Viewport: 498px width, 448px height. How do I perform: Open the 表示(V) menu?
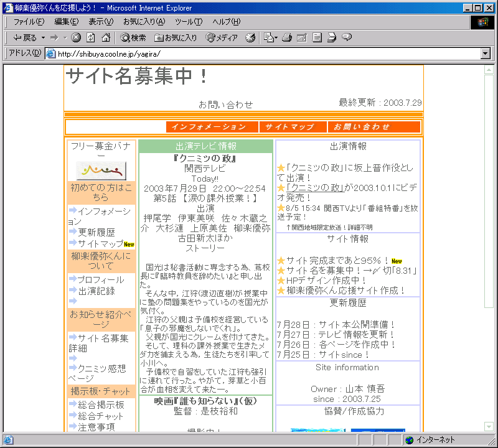pyautogui.click(x=101, y=22)
